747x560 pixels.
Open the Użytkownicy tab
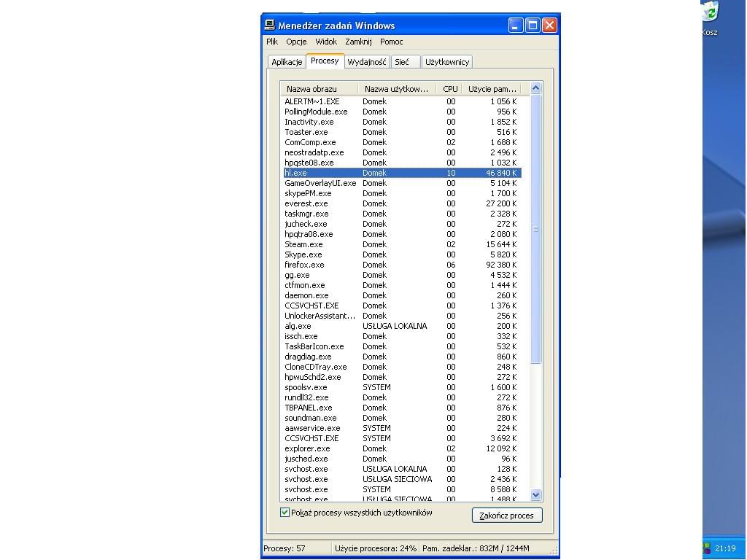coord(447,62)
